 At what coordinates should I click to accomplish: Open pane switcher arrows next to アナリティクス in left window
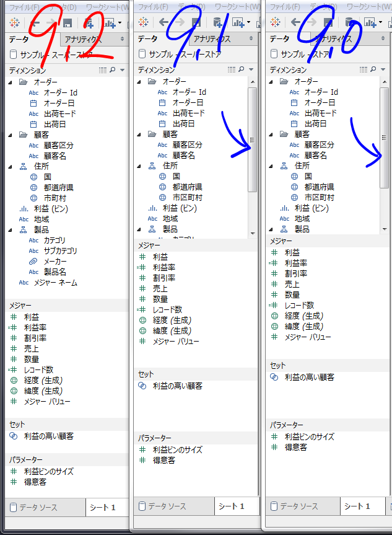123,39
